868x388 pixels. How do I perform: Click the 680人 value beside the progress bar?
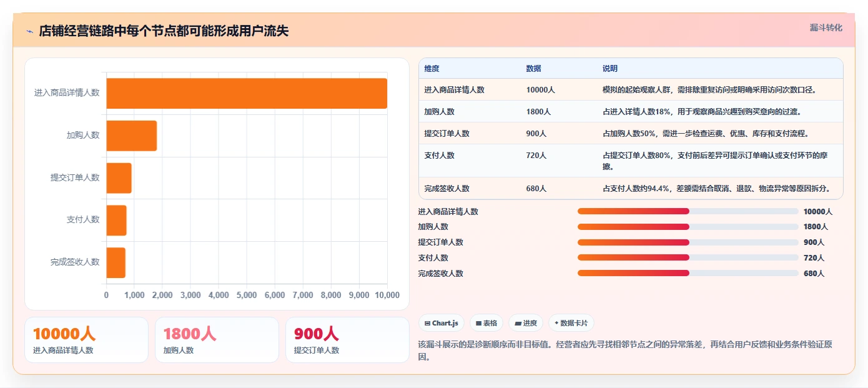tap(814, 274)
